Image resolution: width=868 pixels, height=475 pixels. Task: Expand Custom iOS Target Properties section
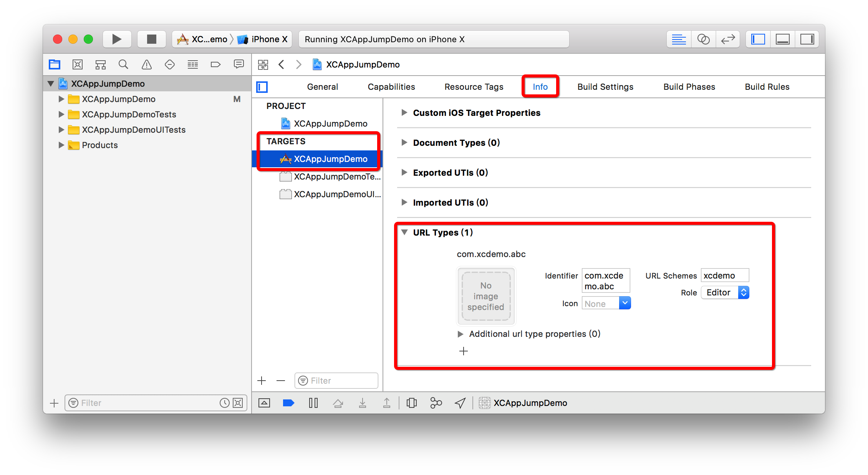point(404,113)
